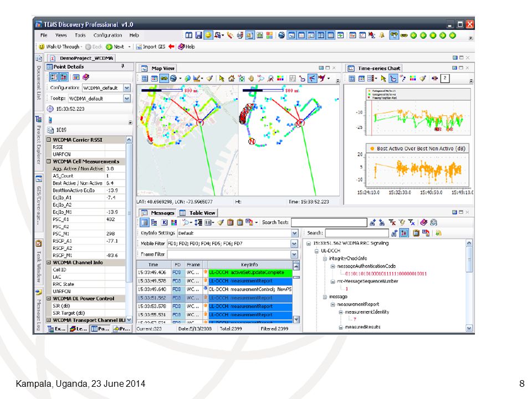532x399 pixels.
Task: Toggle the highlighted link button in main toolbar
Action: point(394,35)
